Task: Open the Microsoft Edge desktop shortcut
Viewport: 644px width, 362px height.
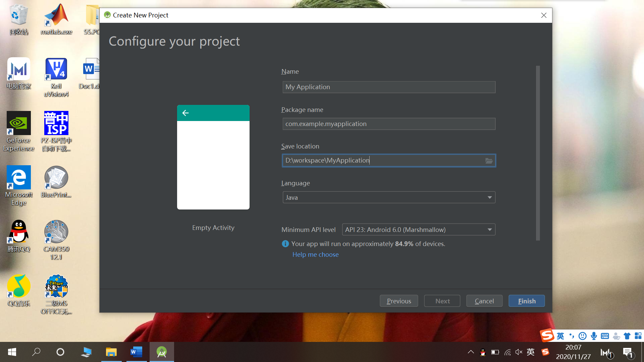Action: pos(19,178)
